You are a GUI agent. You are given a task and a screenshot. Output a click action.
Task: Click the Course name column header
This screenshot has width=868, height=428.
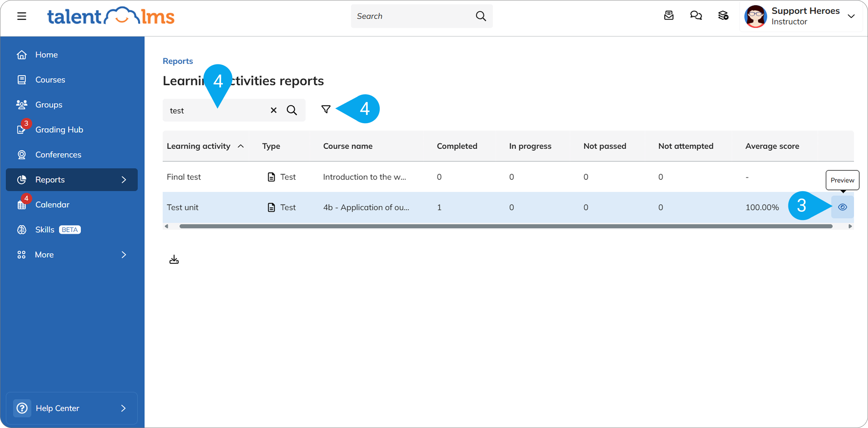point(348,146)
